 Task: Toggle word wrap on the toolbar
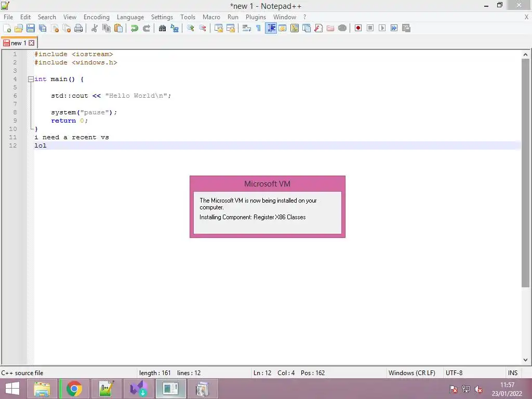pos(247,28)
